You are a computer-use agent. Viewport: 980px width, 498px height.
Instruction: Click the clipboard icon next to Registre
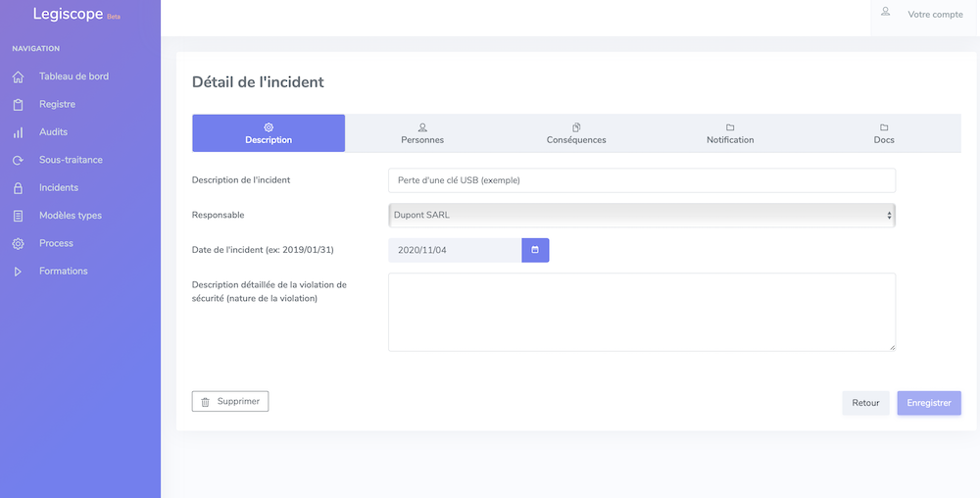18,104
